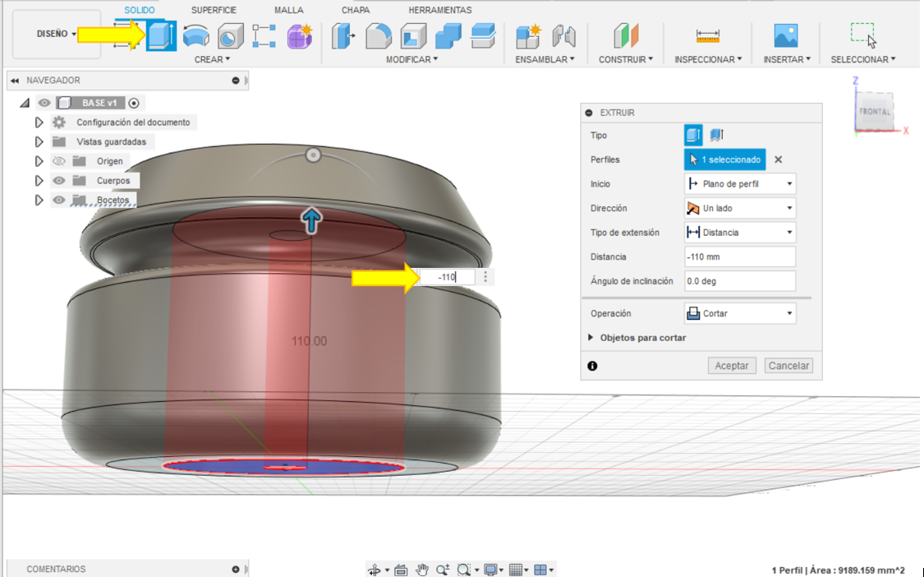
Task: Switch to the SUPERFICIE tab
Action: [214, 10]
